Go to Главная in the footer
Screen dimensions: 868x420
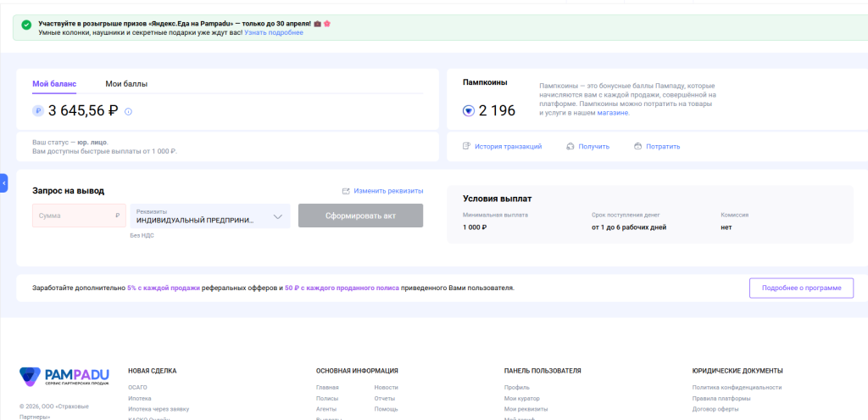327,387
